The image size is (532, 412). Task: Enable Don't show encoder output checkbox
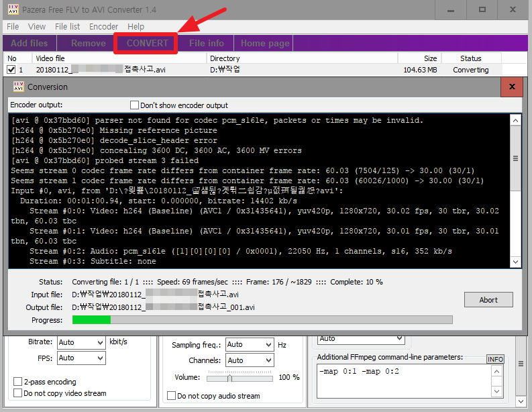coord(134,105)
